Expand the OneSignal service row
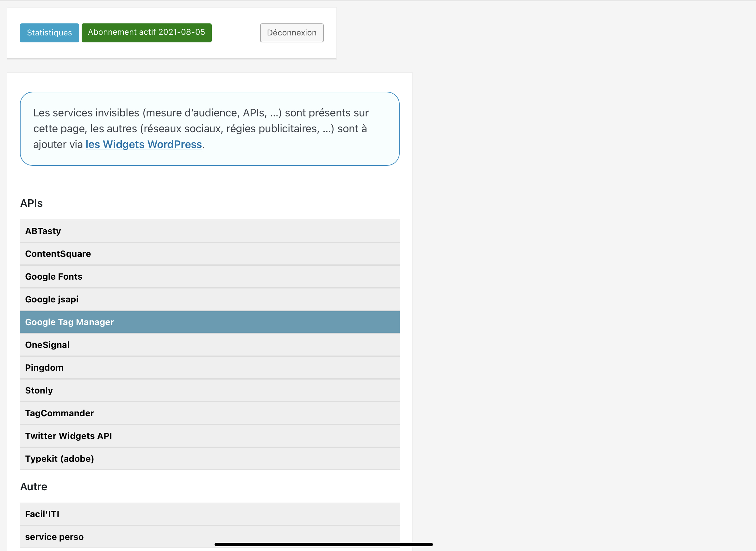This screenshot has width=756, height=551. coord(209,345)
